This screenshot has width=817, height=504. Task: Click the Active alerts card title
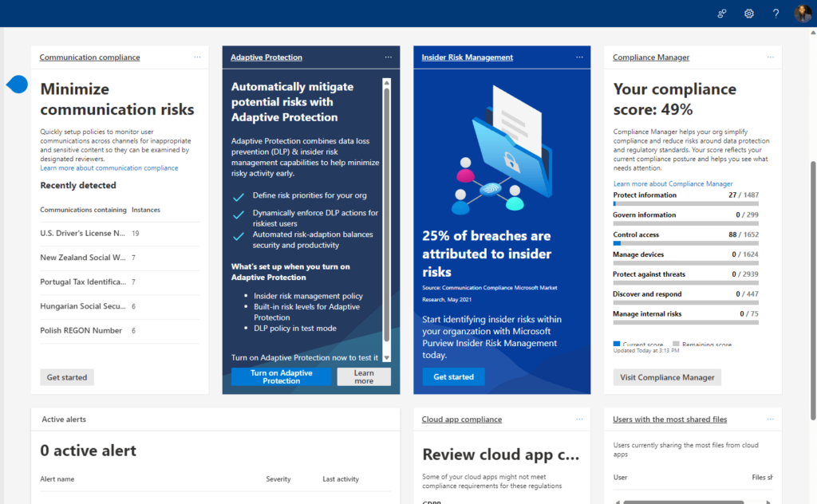[64, 419]
